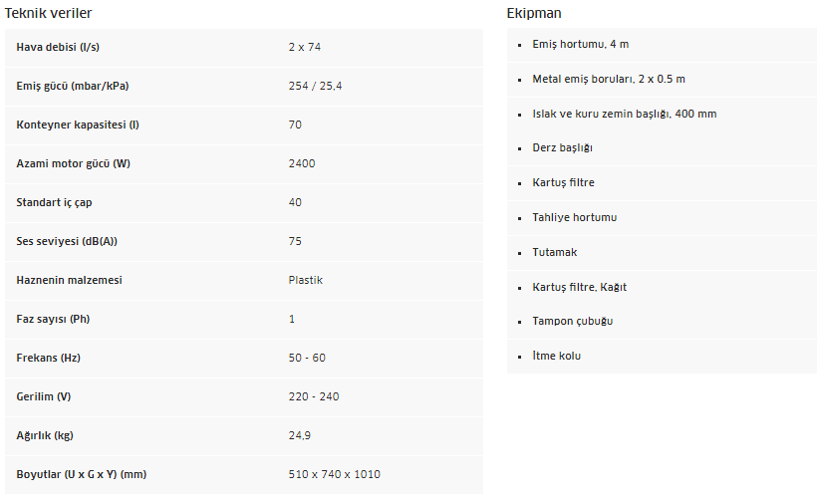
Task: Select the Konteyner kapasitesi (l) label
Action: point(78,125)
